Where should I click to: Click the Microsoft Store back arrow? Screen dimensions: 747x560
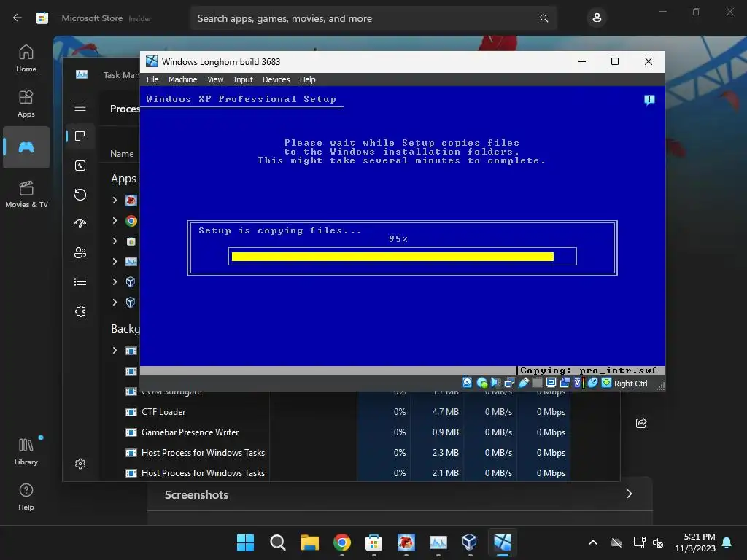(18, 18)
